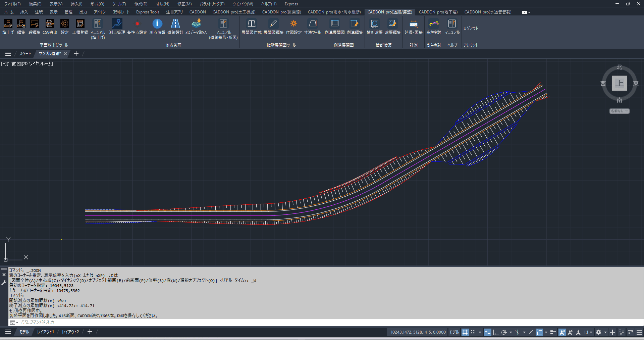Open the 工種登録 tool

(x=80, y=27)
